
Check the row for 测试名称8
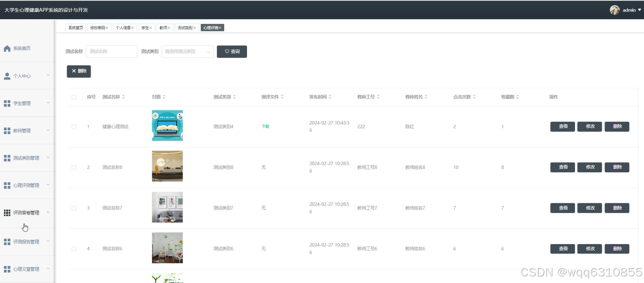74,167
